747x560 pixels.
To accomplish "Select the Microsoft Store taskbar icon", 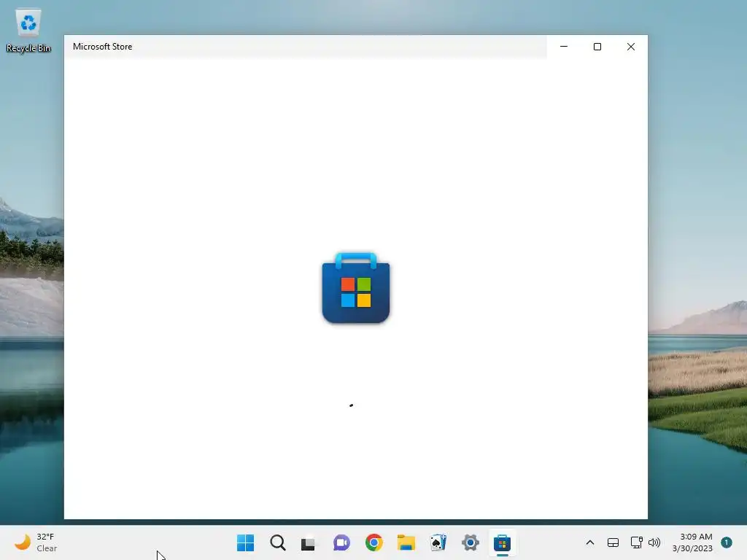I will (502, 542).
